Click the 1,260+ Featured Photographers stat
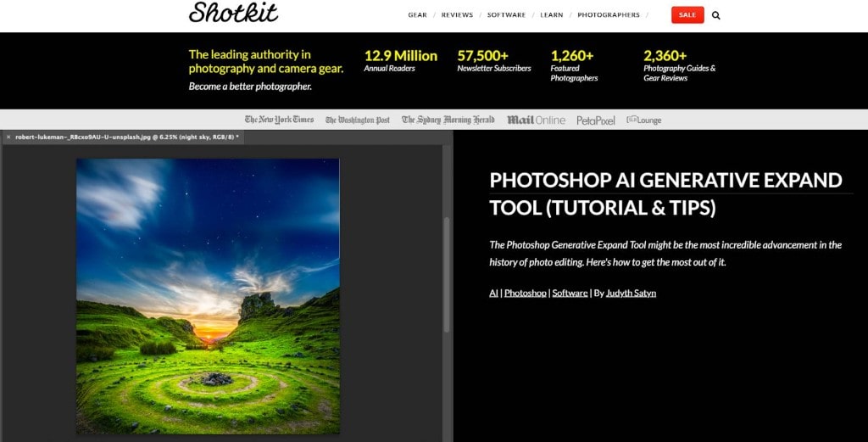The height and width of the screenshot is (442, 868). [x=574, y=65]
